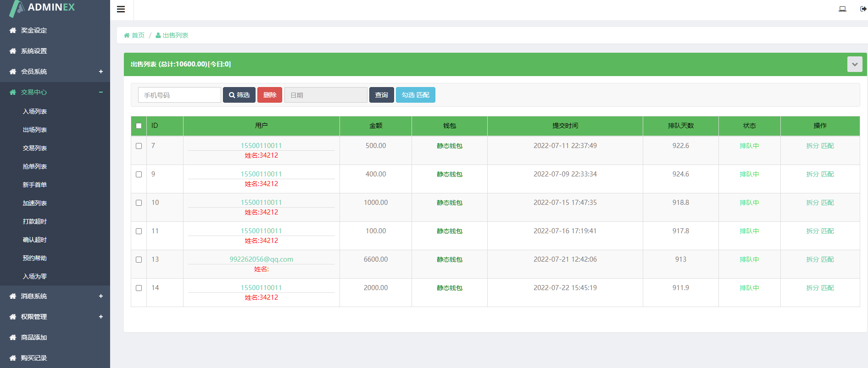The width and height of the screenshot is (868, 368).
Task: Open 抢单列表 in the sidebar
Action: [x=35, y=166]
